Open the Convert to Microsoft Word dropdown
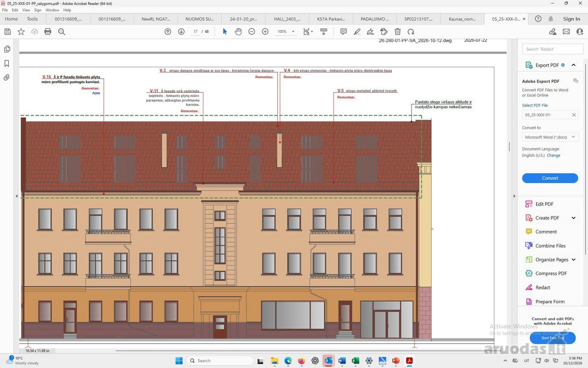 tap(550, 137)
